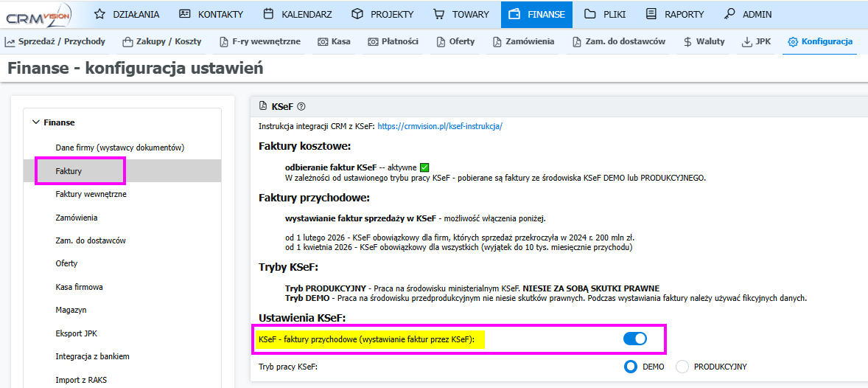Click the shopping cart icon beside TOWARY
This screenshot has width=868, height=388.
(439, 15)
